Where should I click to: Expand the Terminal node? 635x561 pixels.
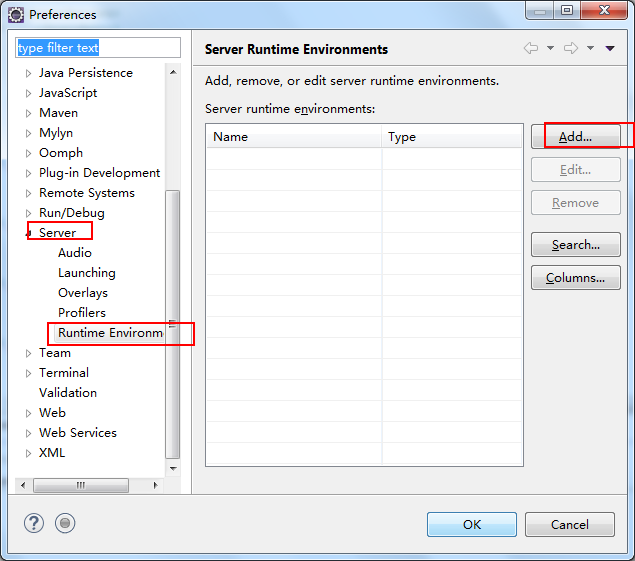[x=28, y=373]
